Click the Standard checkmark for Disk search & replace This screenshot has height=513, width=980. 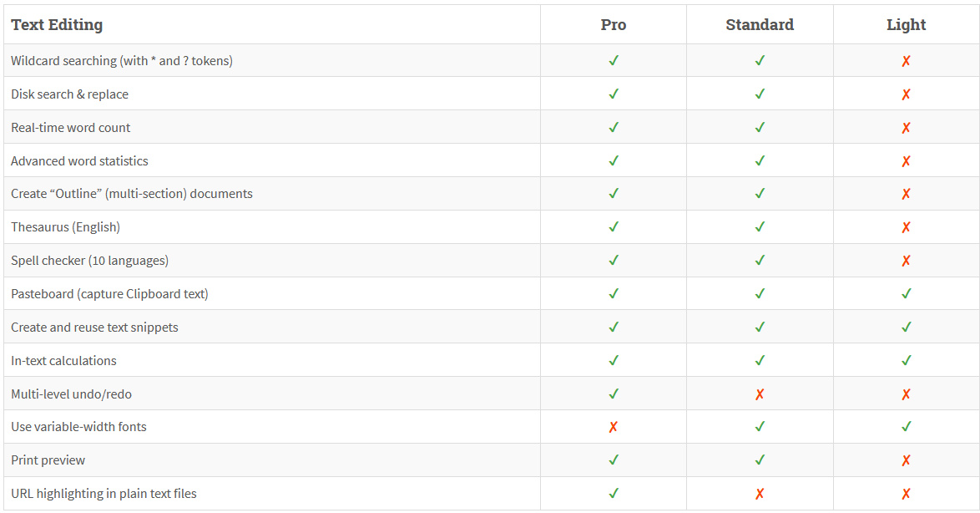coord(760,94)
